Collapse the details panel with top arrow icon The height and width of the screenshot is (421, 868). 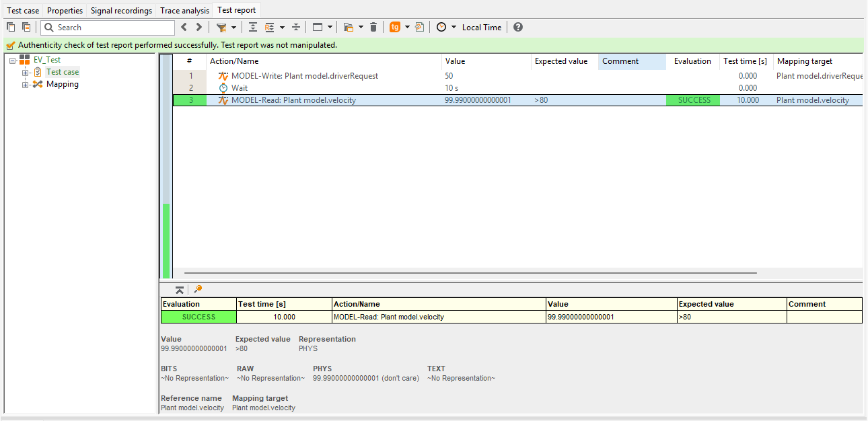180,290
